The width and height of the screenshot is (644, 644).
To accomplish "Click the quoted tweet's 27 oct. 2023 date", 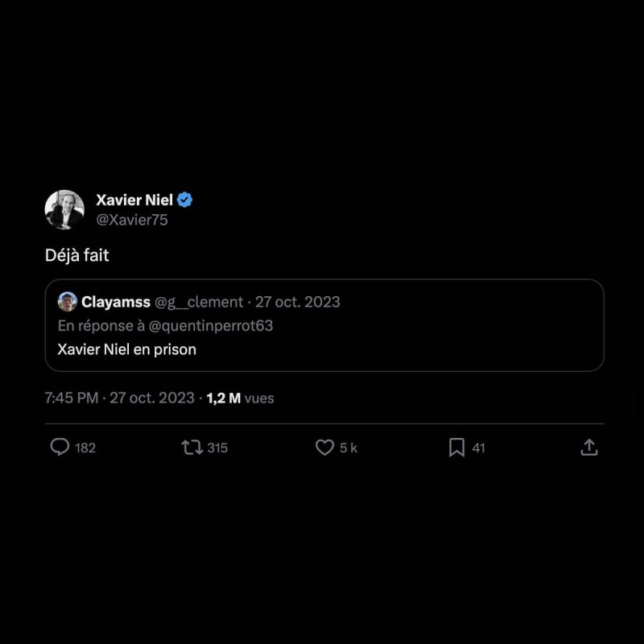I will click(298, 302).
